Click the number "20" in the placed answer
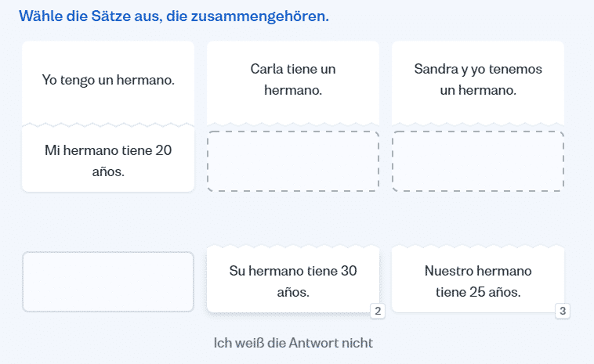 coord(163,150)
